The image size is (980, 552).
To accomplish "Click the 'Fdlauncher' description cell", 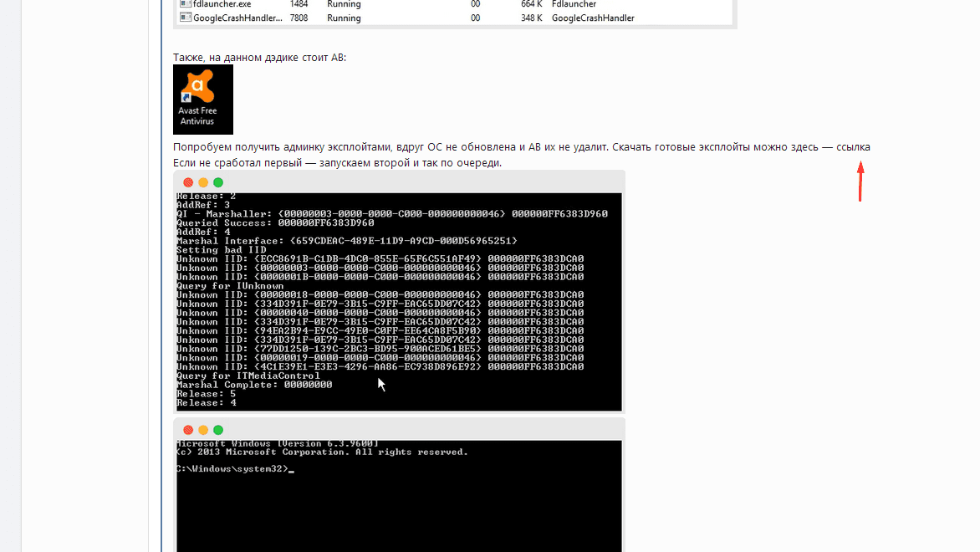I will pyautogui.click(x=574, y=3).
